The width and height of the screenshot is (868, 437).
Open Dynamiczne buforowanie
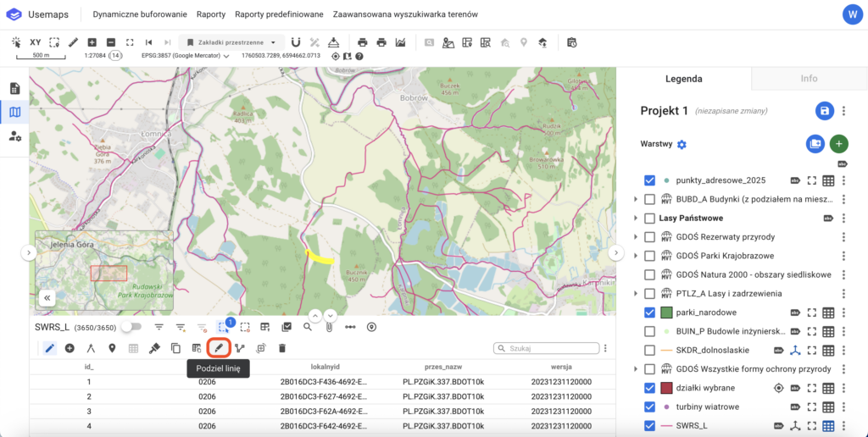point(138,15)
